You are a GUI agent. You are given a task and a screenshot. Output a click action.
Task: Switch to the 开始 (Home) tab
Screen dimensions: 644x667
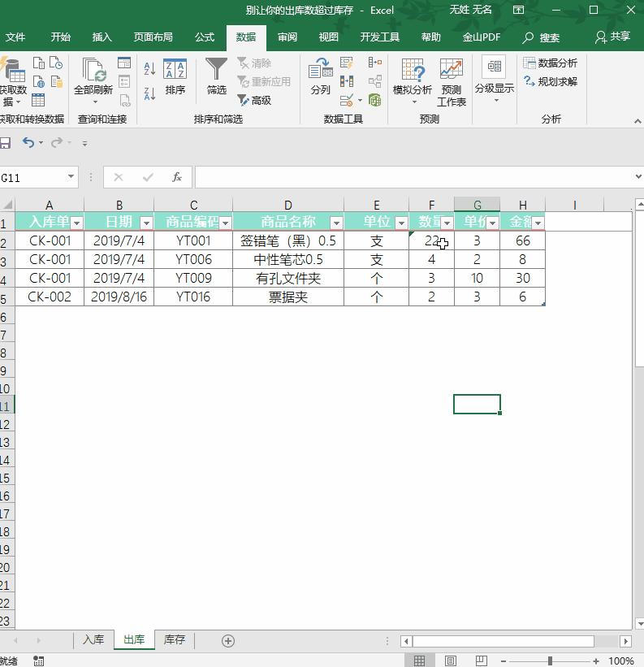[x=61, y=37]
